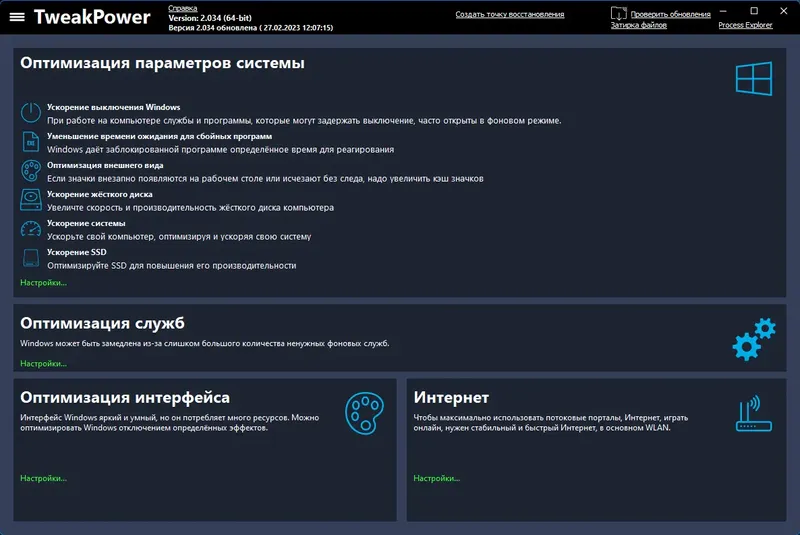Open Process Explorer link
Screen dimensions: 800x535
745,25
